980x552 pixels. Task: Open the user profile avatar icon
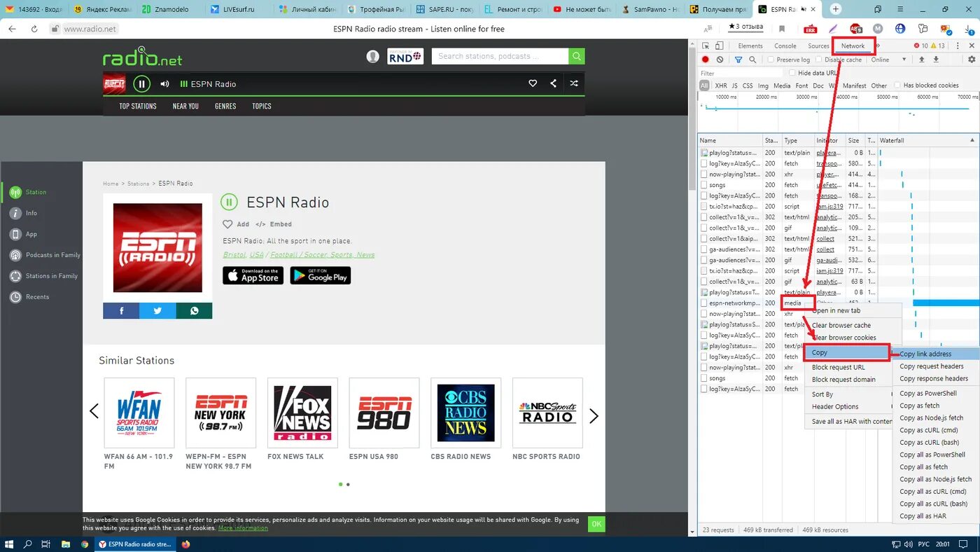click(373, 56)
